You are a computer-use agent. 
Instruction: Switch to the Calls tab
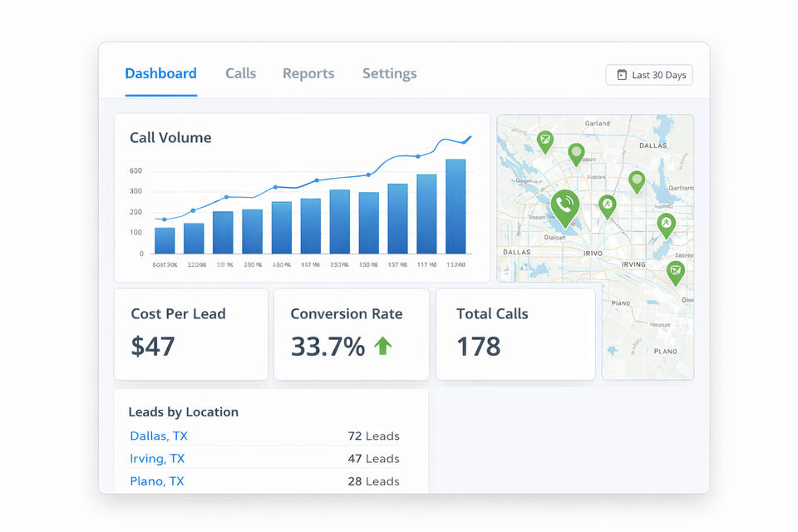[240, 73]
